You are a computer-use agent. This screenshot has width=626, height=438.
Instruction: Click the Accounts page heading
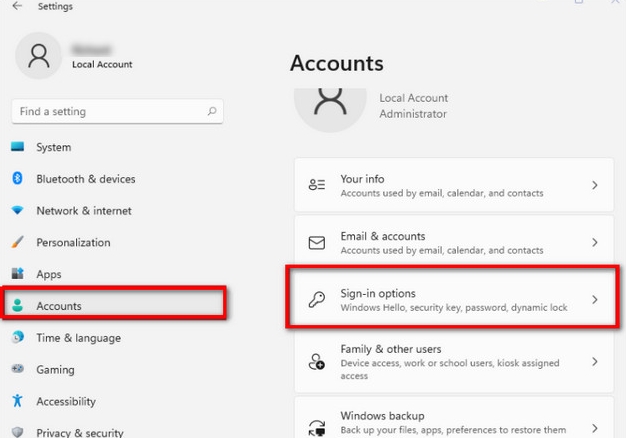(x=337, y=63)
